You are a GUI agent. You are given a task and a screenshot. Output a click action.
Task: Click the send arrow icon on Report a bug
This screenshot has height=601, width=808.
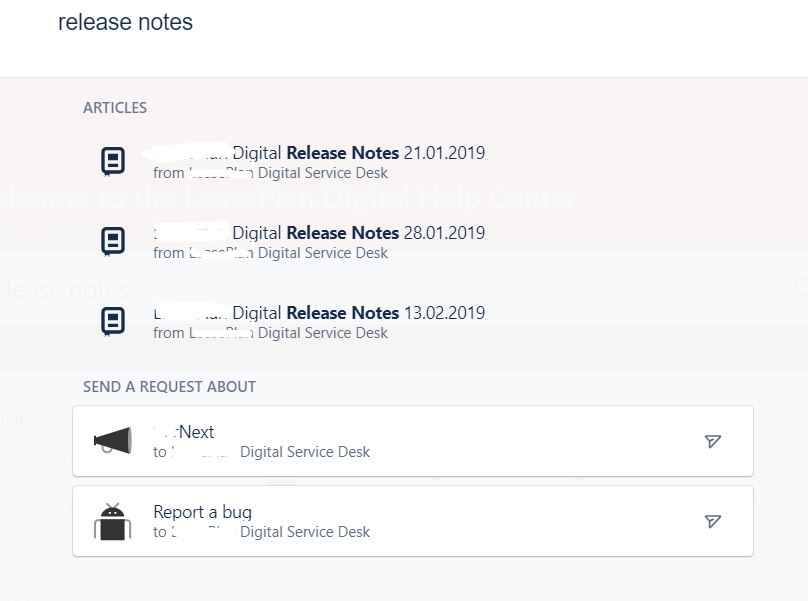(713, 521)
